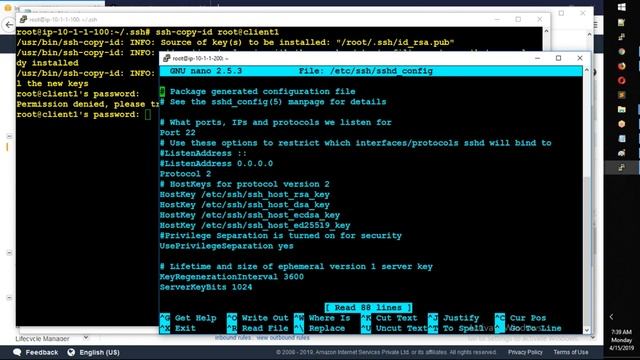Open the Terms of Use link
The image size is (640, 360).
[571, 352]
